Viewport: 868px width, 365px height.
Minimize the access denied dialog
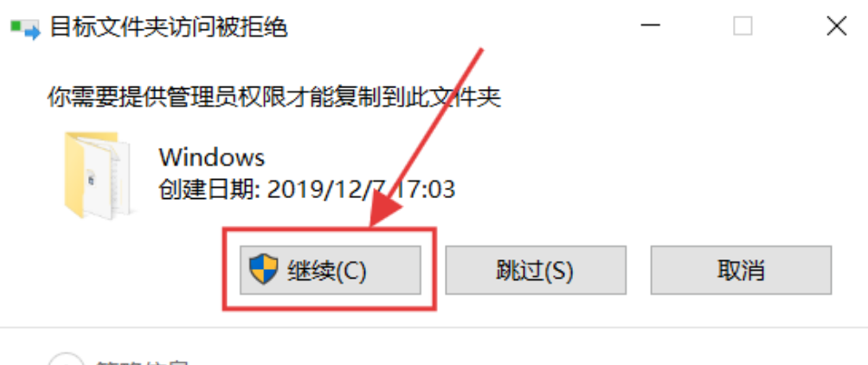click(653, 27)
